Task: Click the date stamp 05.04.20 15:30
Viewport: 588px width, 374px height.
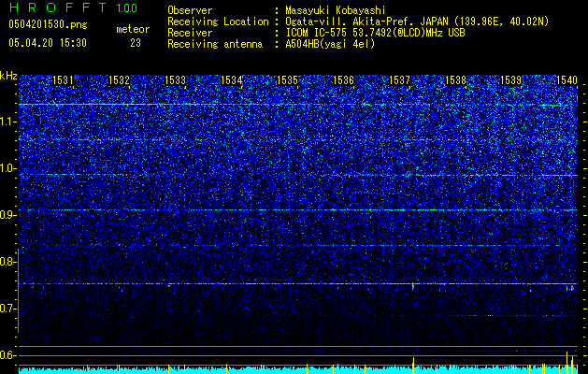Action: point(48,43)
